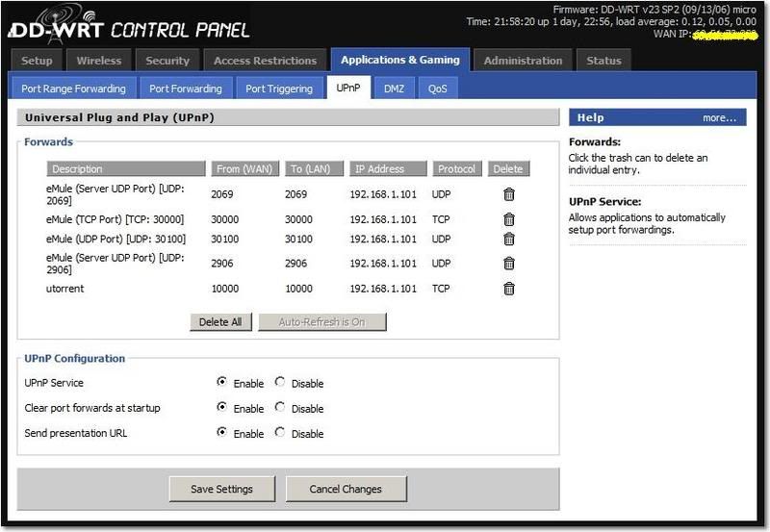Click From (WAN) value 2069
This screenshot has width=770, height=532.
point(222,194)
